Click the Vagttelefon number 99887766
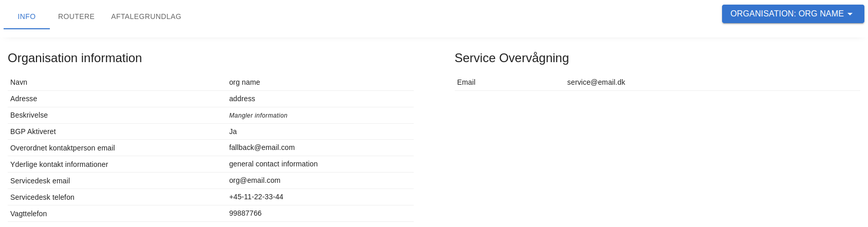Viewport: 868px width, 227px height. coord(245,213)
